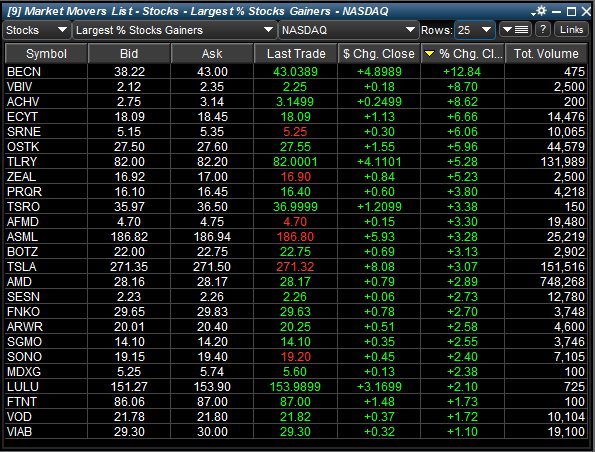Viewport: 595px width, 452px height.
Task: Click the Links button
Action: (571, 30)
